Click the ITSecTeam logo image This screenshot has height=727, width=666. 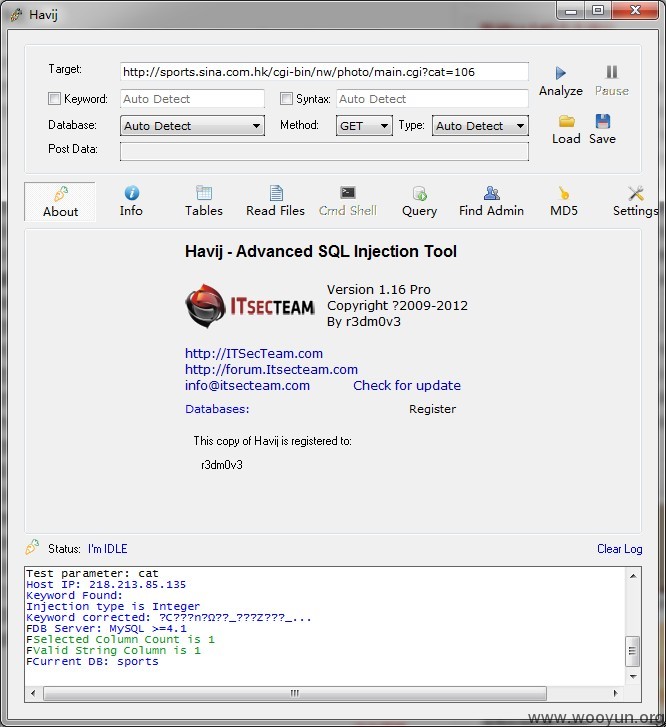coord(250,306)
